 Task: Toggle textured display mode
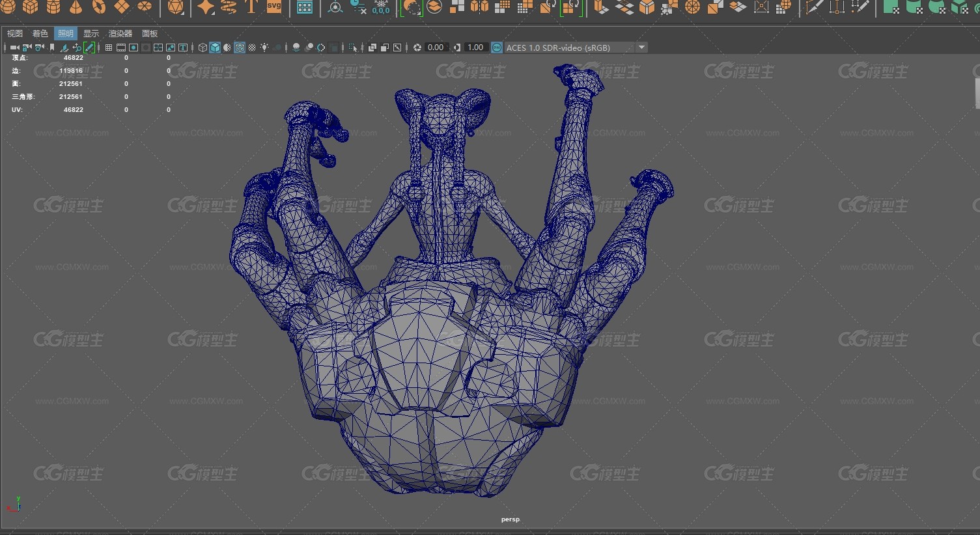click(252, 48)
